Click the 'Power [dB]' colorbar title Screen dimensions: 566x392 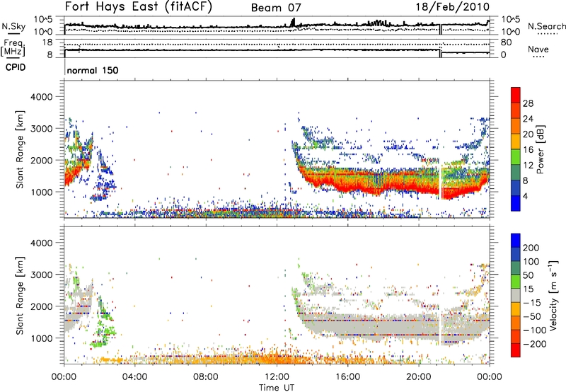[540, 149]
